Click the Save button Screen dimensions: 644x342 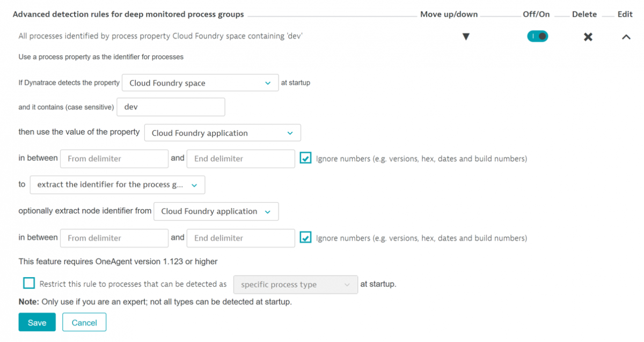[36, 322]
